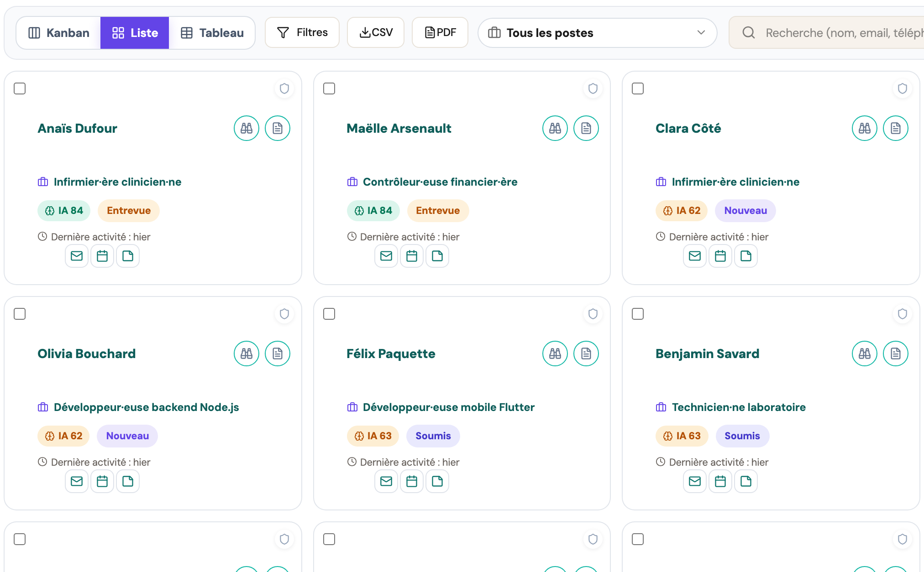924x572 pixels.
Task: Check the Olivia Bouchard card checkbox
Action: tap(20, 314)
